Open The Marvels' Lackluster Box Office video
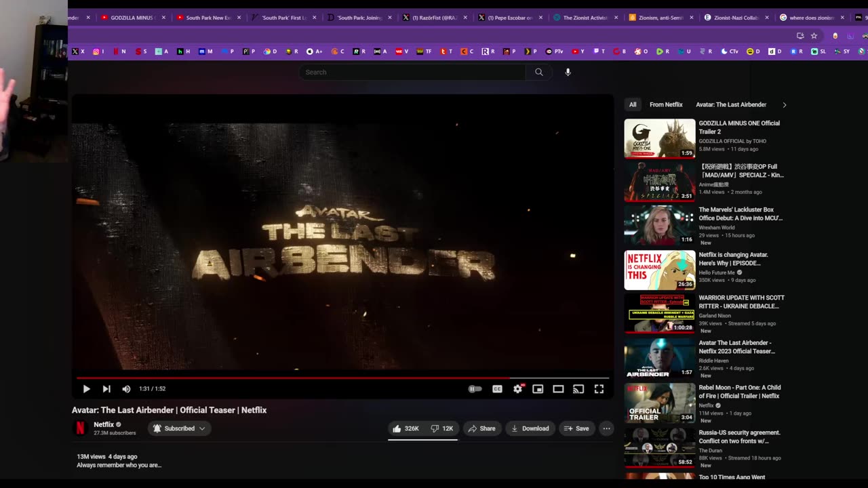 [741, 214]
